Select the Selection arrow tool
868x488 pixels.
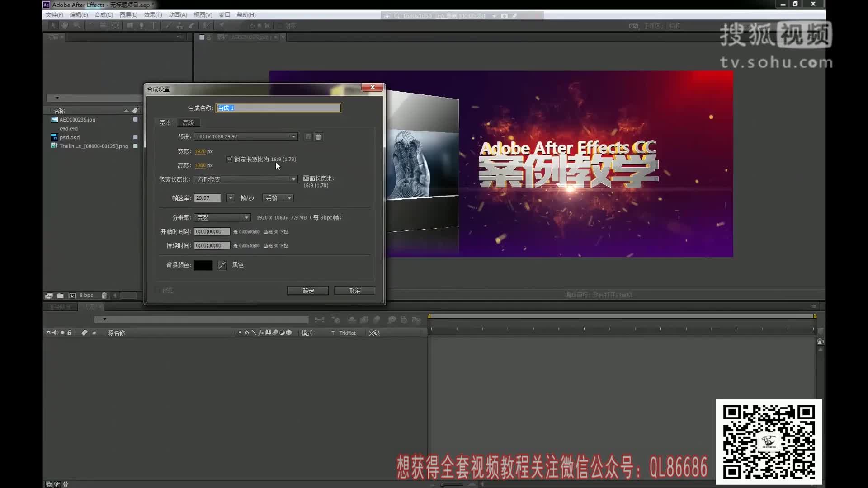point(53,25)
